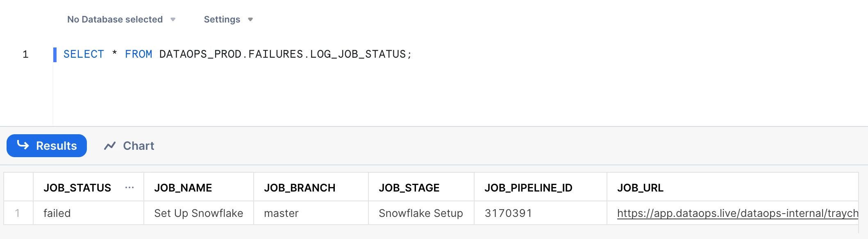Open the dataops.live job URL link

click(x=737, y=213)
